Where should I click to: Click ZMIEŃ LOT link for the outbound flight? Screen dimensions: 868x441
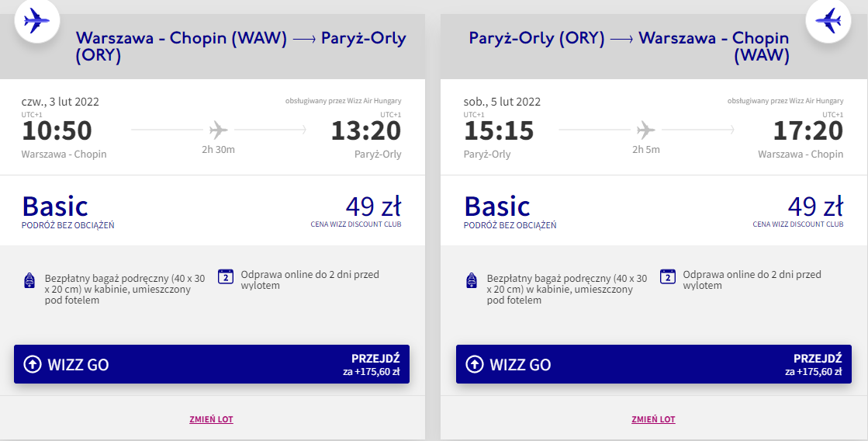pyautogui.click(x=211, y=419)
